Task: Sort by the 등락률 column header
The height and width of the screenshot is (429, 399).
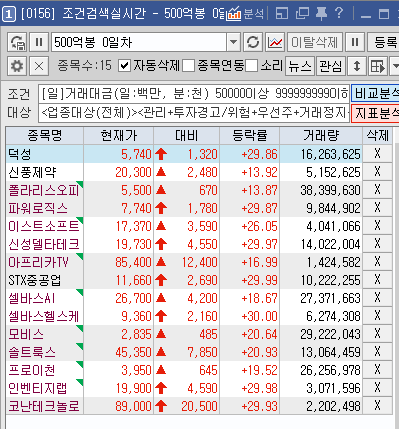Action: point(250,135)
